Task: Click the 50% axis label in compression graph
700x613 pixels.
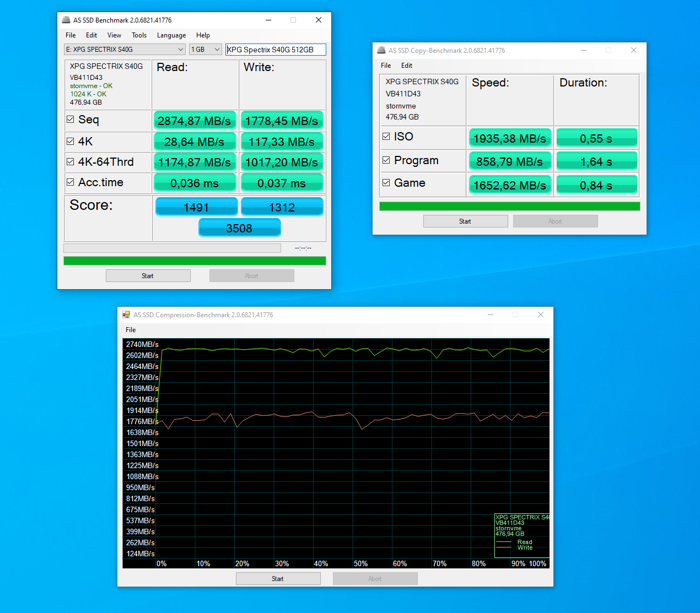Action: click(360, 563)
